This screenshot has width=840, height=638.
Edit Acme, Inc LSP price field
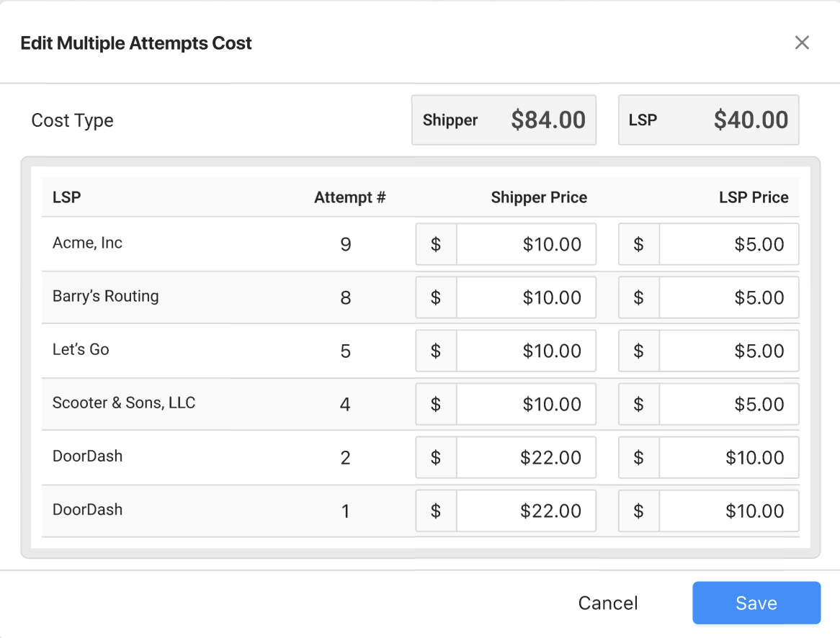click(729, 244)
